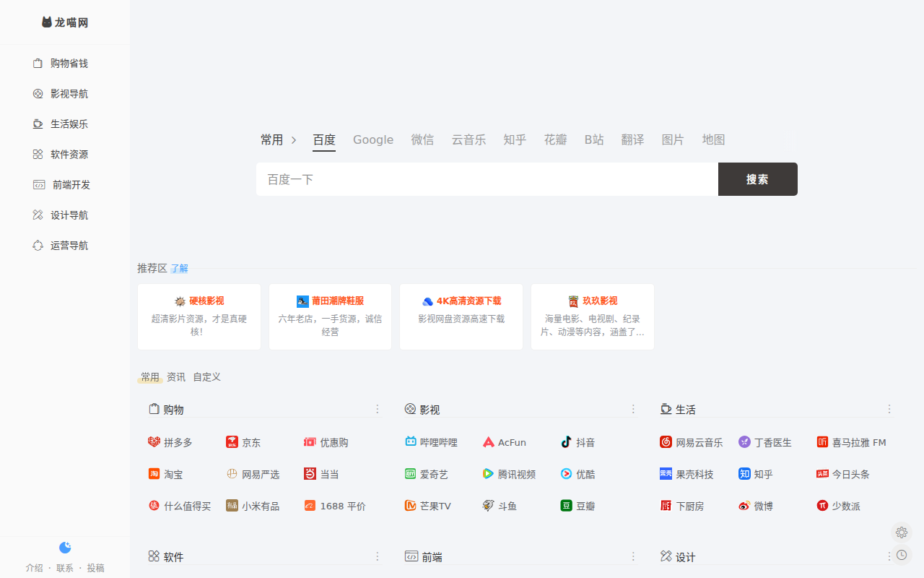Open the 软件 section options menu
Screen dimensions: 924x578
click(x=377, y=556)
